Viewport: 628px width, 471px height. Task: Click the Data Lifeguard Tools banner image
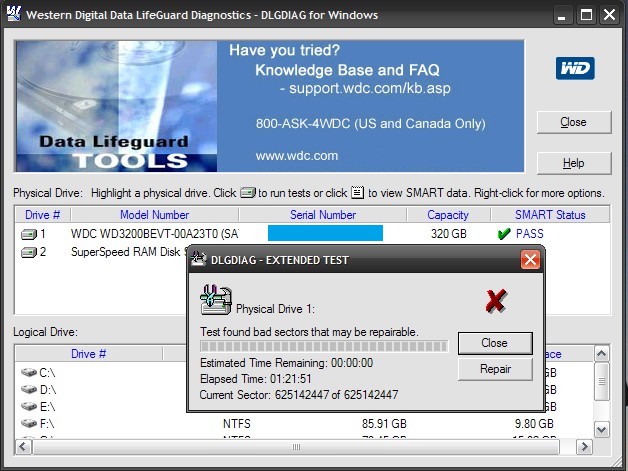tap(116, 107)
